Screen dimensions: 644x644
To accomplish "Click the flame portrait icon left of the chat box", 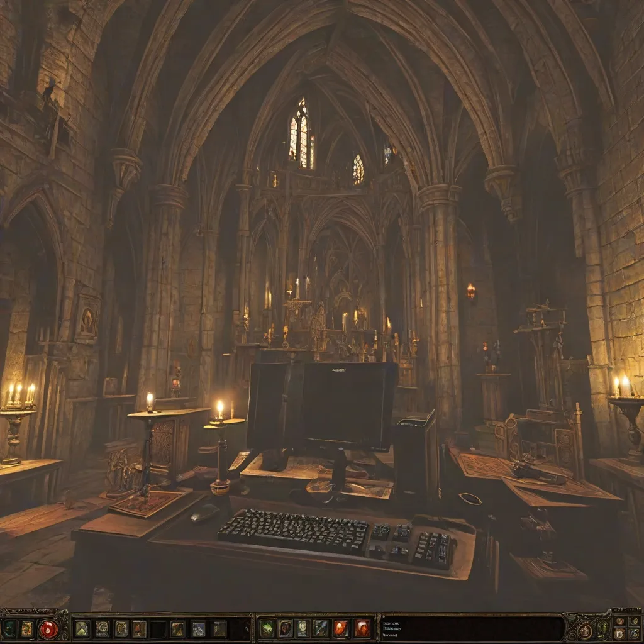I will pos(340,628).
